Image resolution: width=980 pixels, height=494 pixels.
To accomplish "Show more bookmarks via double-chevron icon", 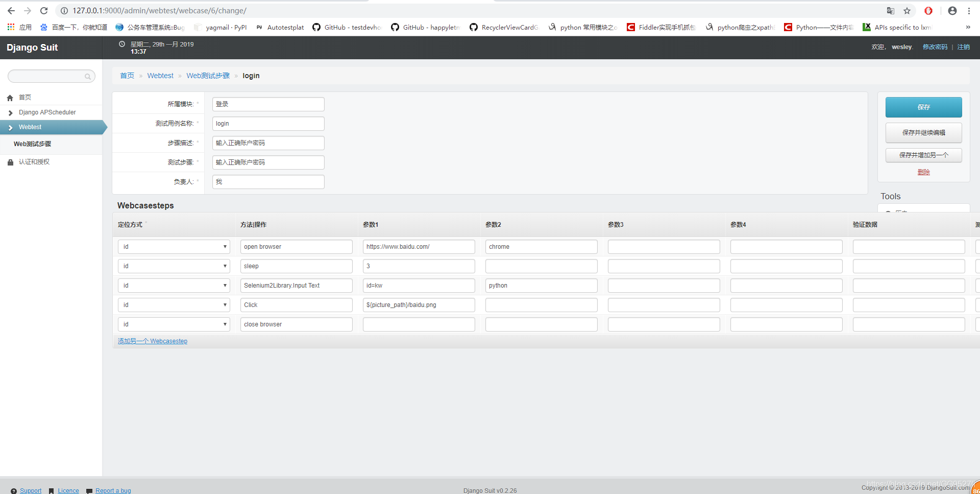I will pyautogui.click(x=968, y=27).
